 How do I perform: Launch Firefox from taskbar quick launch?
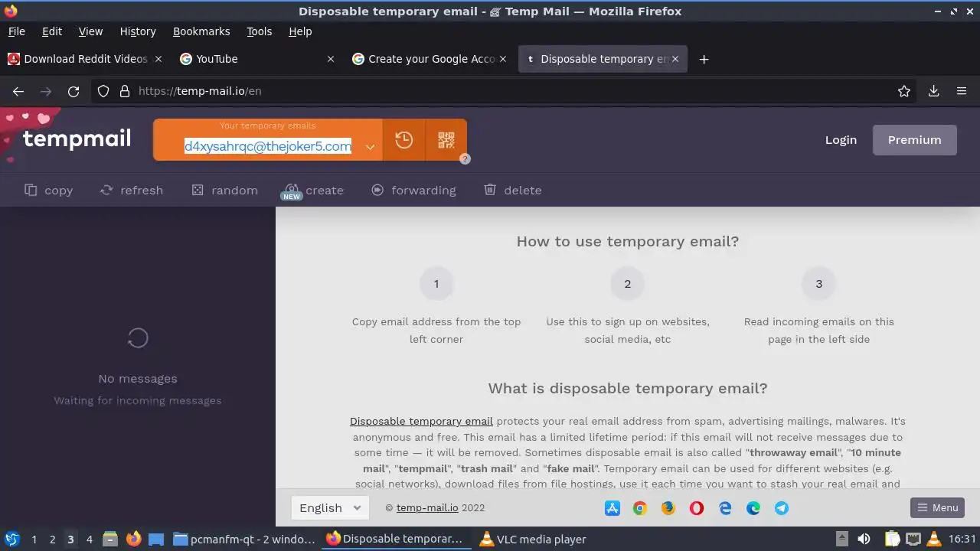tap(133, 539)
